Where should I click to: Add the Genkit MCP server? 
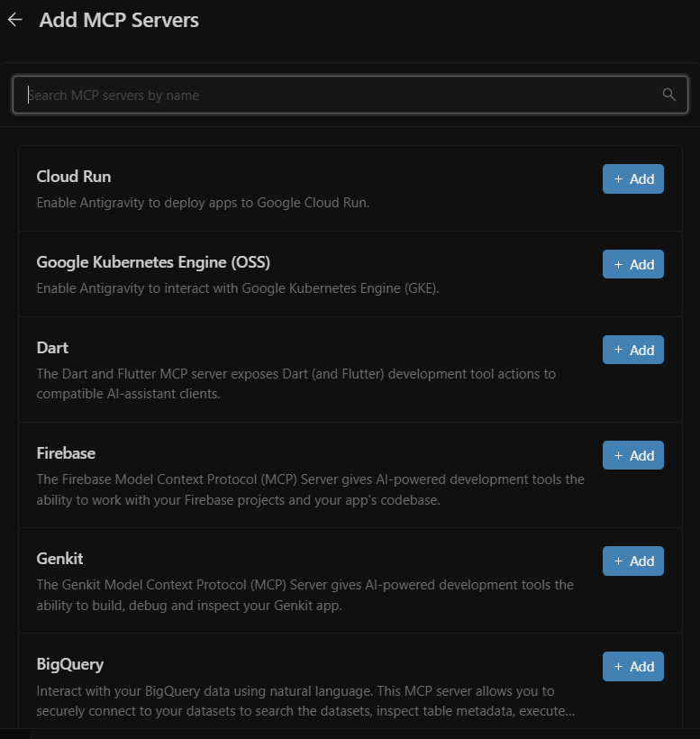coord(633,561)
